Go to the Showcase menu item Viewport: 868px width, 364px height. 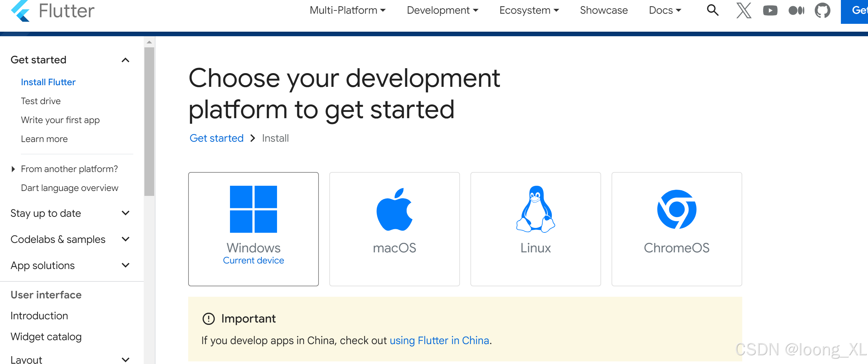pyautogui.click(x=604, y=10)
